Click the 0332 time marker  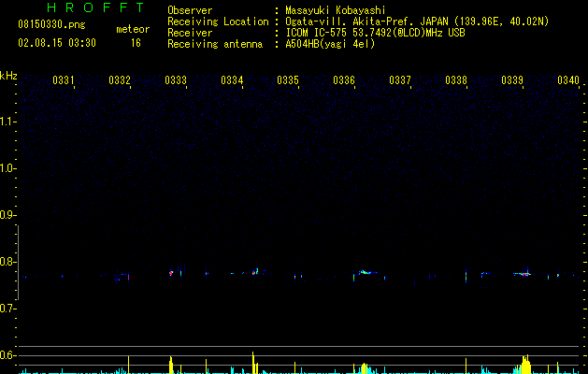pos(120,80)
